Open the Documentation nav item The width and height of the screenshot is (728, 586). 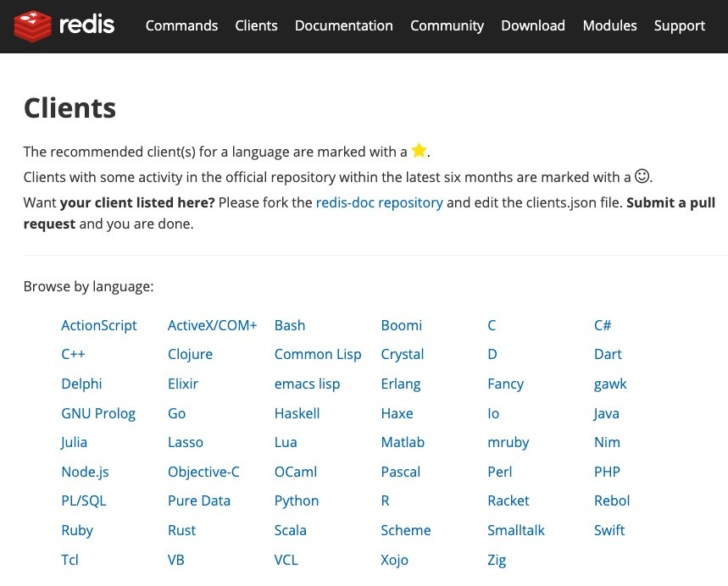[x=344, y=25]
